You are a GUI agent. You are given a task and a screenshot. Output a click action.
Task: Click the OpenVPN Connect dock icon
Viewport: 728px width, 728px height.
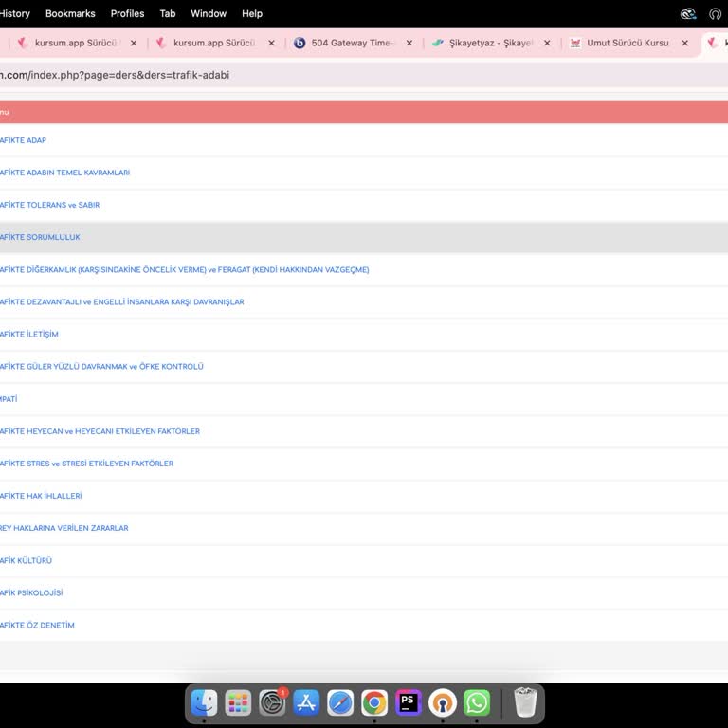443,702
